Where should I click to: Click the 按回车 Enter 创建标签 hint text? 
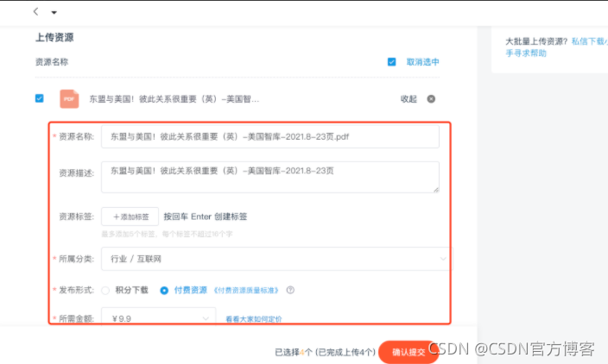point(206,217)
